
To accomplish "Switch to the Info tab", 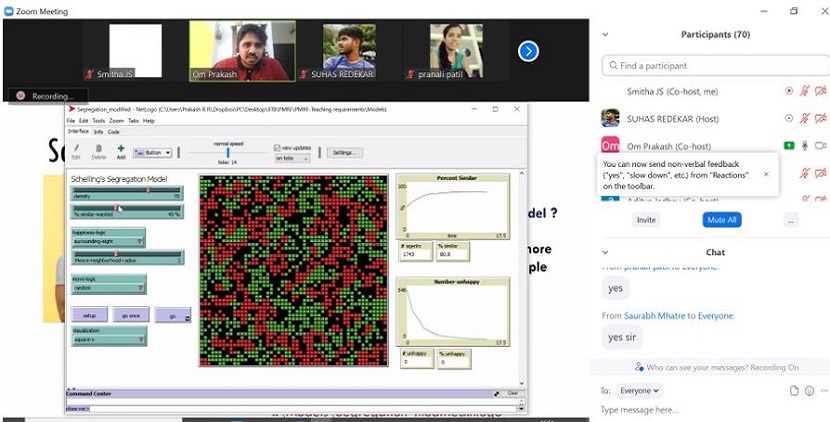I will click(98, 132).
